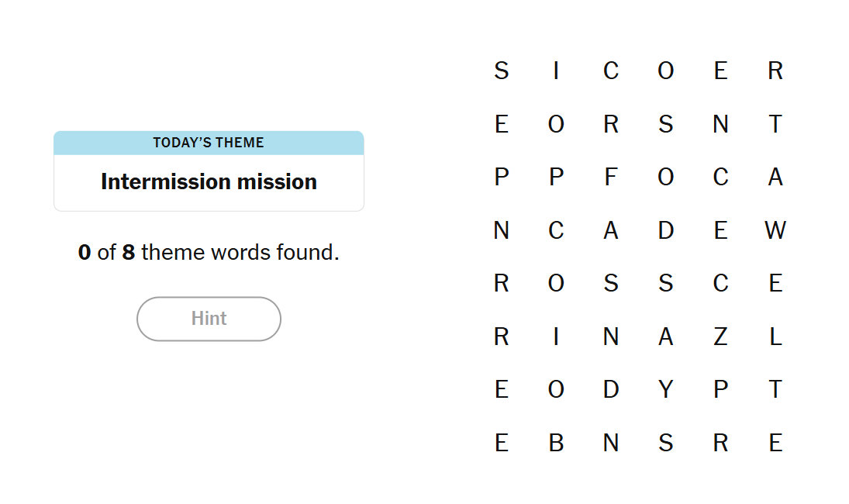The width and height of the screenshot is (849, 504).
Task: Click the P starting the third row
Action: pyautogui.click(x=501, y=177)
